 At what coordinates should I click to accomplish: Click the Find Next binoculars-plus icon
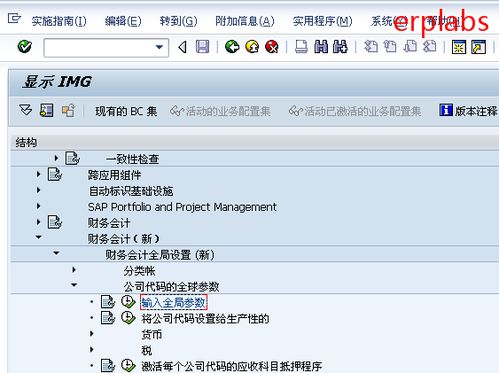[x=340, y=47]
